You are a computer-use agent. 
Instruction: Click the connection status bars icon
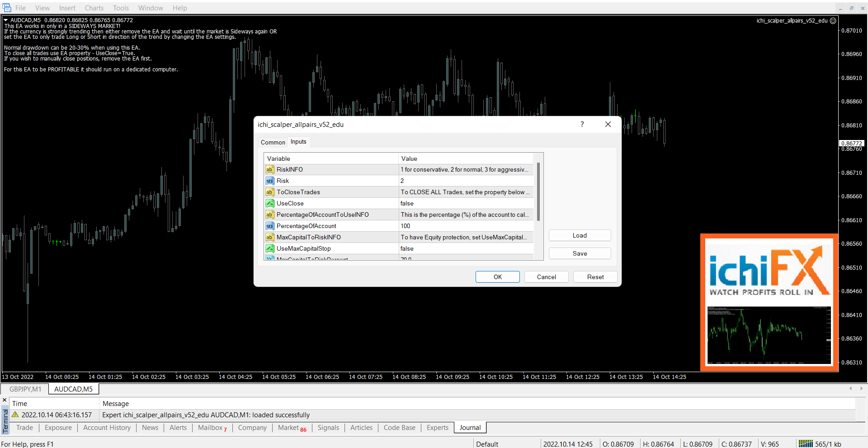[x=805, y=444]
